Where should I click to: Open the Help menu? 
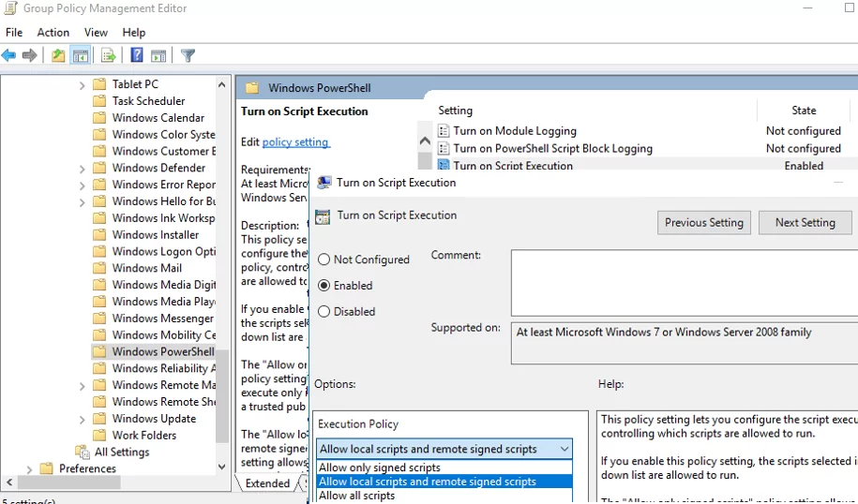134,33
